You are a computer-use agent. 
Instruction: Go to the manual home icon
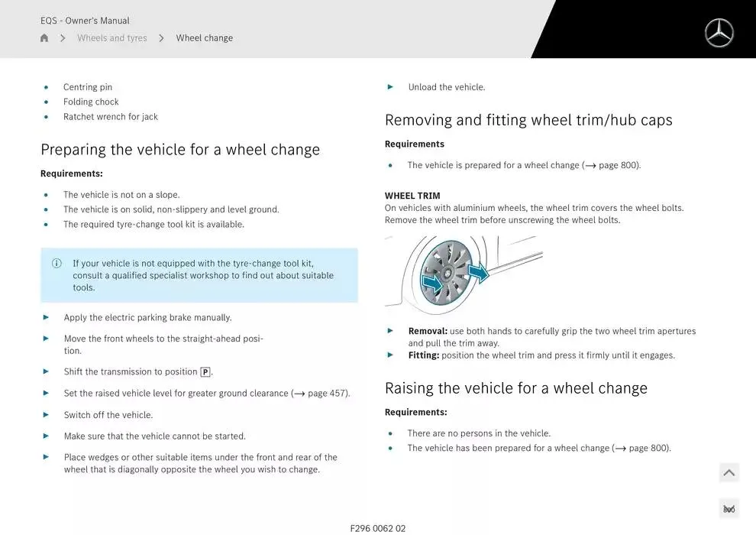pos(44,38)
